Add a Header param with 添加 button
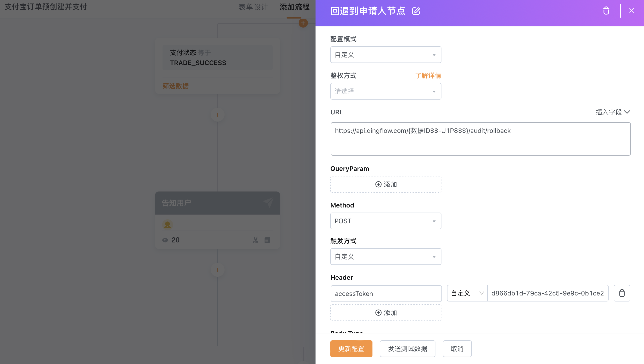644x364 pixels. pos(386,313)
